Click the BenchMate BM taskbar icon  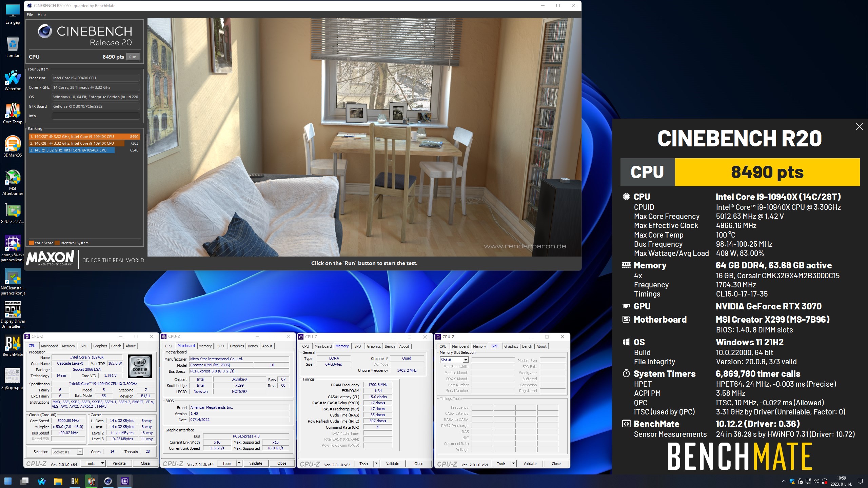point(75,481)
